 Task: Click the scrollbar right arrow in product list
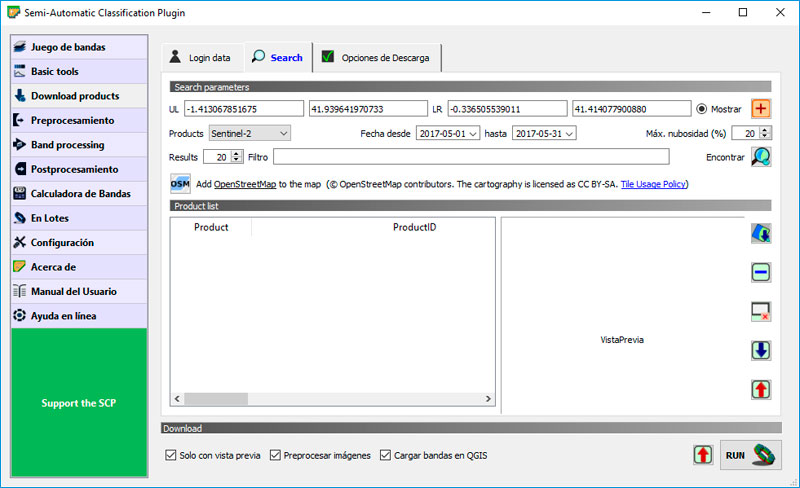pyautogui.click(x=488, y=399)
